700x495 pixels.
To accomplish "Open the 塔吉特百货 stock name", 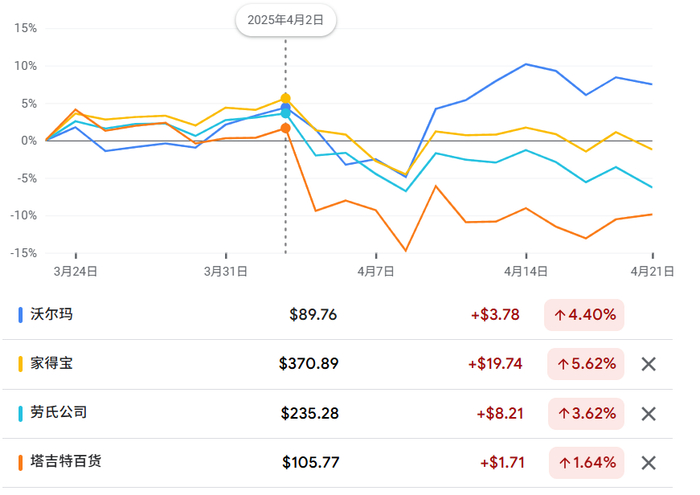I will pyautogui.click(x=66, y=461).
